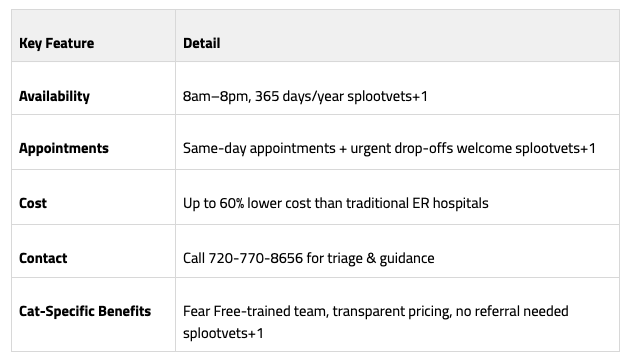Select the Availability row label
Screen dimensions: 632x364
pos(54,96)
